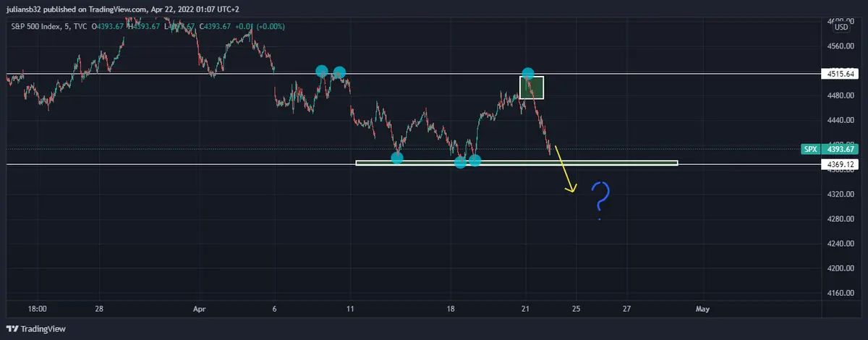Screen dimensions: 868x340
Task: Select the green rectangle near the 4515.64 line
Action: pyautogui.click(x=532, y=88)
